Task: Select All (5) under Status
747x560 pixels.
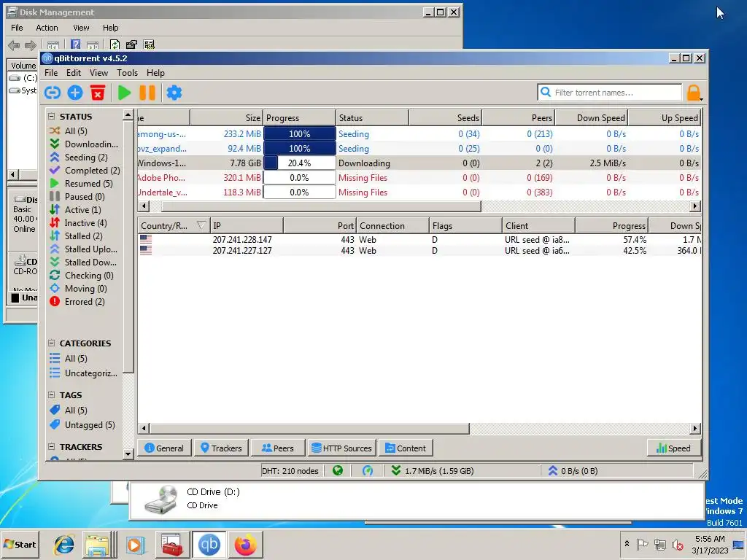Action: point(69,131)
